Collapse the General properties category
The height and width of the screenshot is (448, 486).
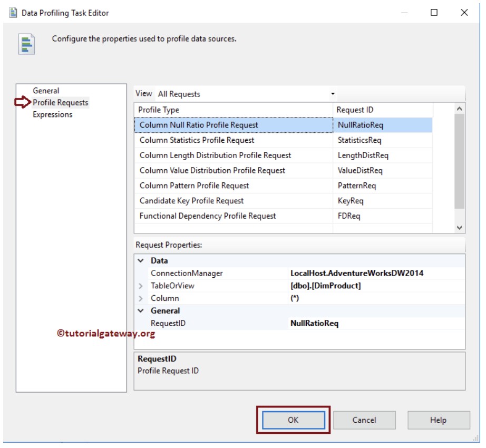coord(141,311)
